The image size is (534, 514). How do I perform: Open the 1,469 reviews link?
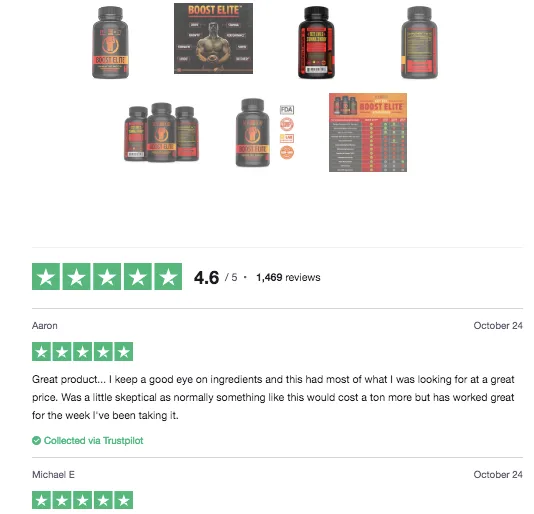[x=288, y=277]
